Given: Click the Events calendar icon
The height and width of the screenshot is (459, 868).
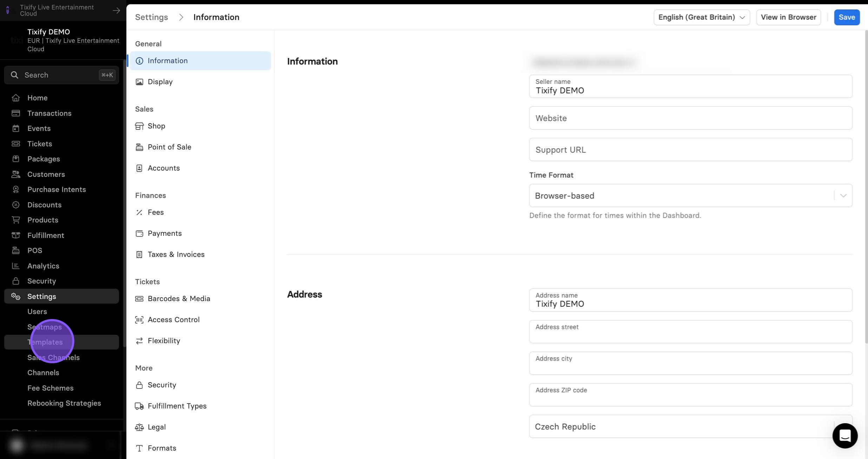Looking at the screenshot, I should 15,128.
